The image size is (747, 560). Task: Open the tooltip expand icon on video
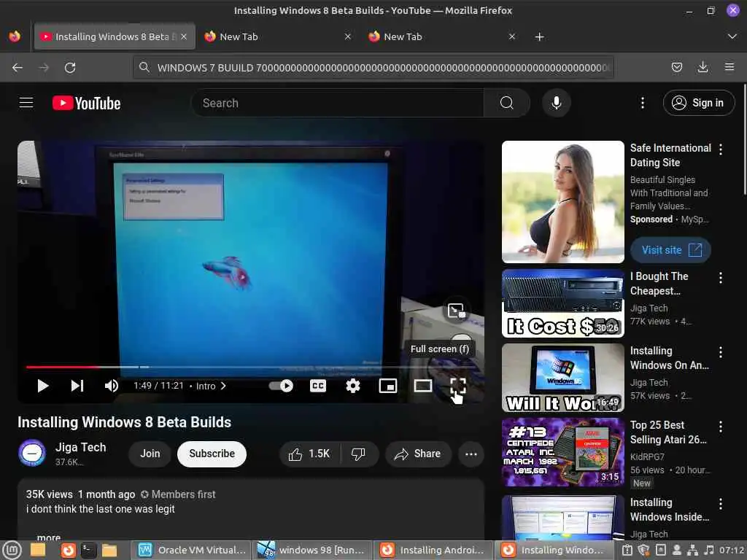456,311
